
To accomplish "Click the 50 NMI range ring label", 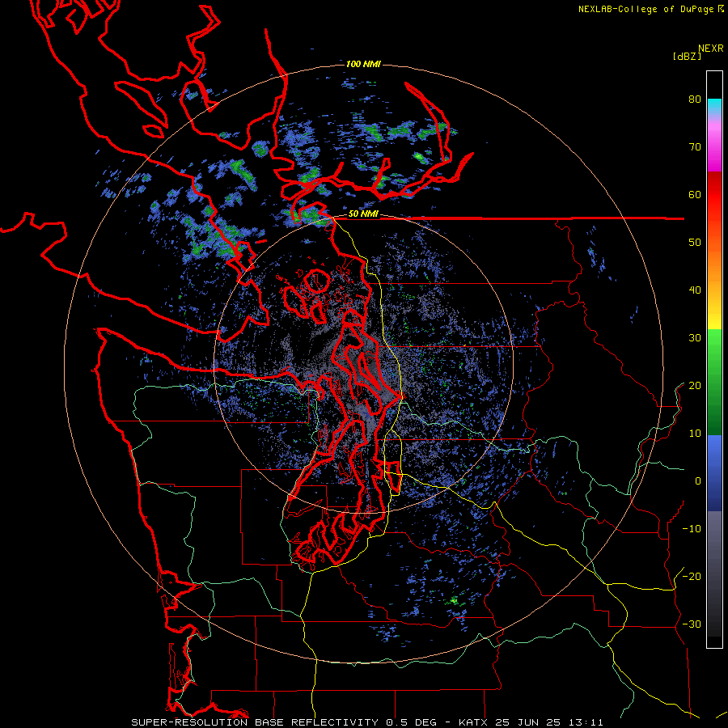I will pyautogui.click(x=363, y=214).
